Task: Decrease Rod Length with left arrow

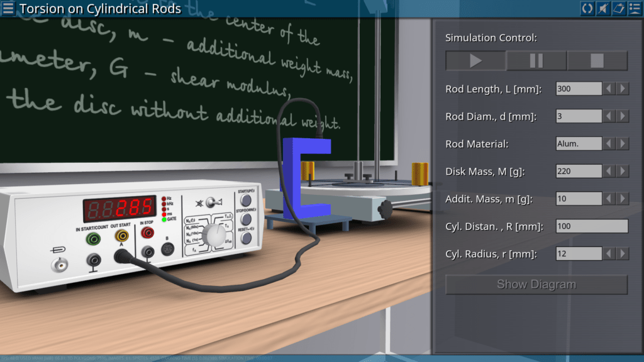Action: 609,89
